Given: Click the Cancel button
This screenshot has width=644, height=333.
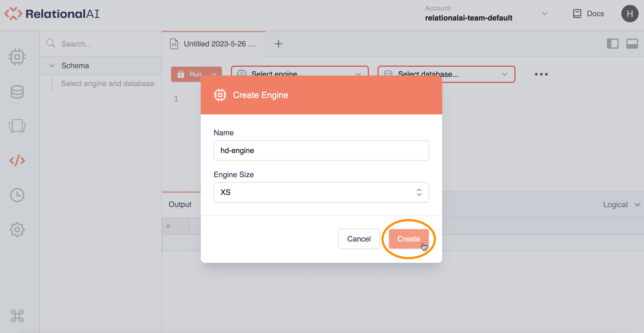Looking at the screenshot, I should 359,239.
